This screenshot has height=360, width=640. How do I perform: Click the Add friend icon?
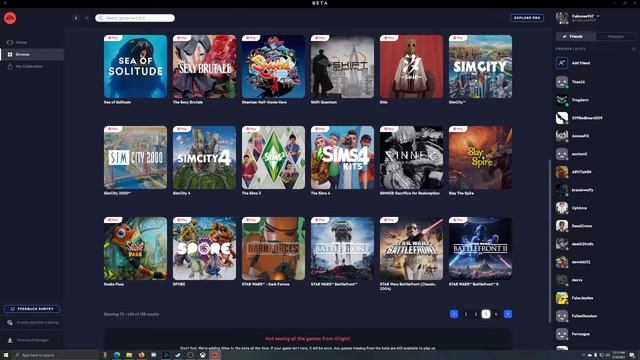point(562,63)
